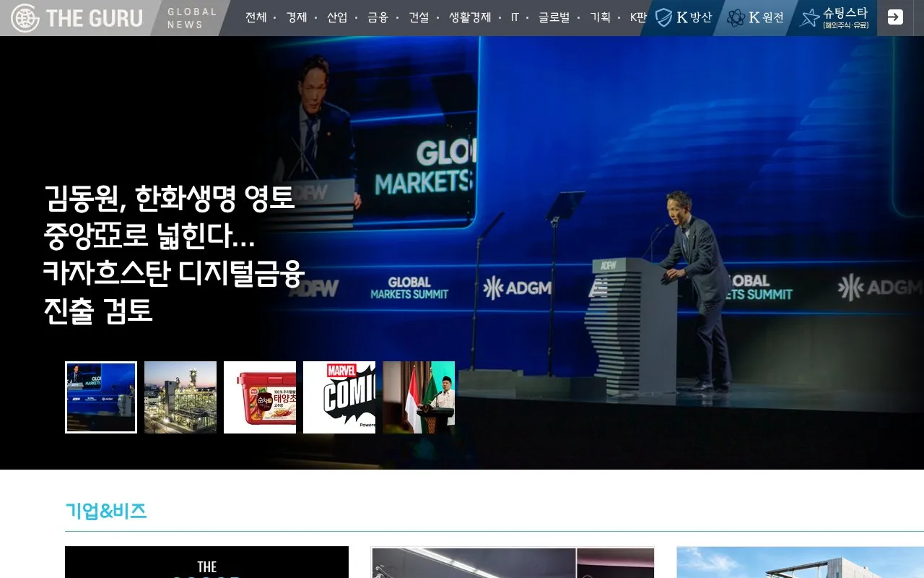
Task: Click The Guru globe logo icon
Action: [x=25, y=18]
